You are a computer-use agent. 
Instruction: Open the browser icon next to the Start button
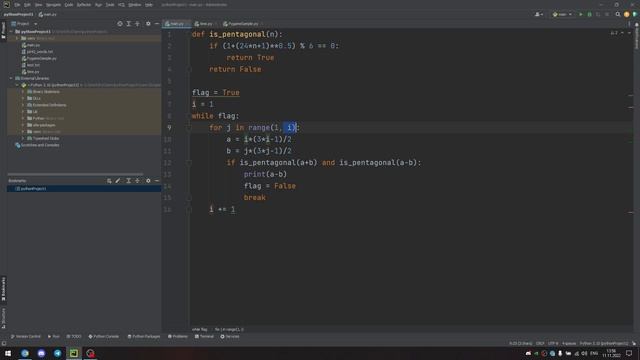[x=25, y=353]
